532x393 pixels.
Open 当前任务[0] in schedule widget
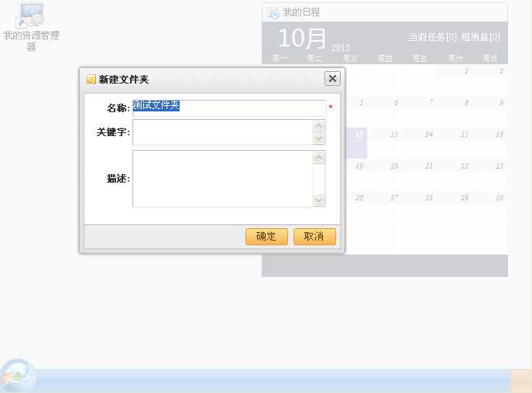pos(432,37)
